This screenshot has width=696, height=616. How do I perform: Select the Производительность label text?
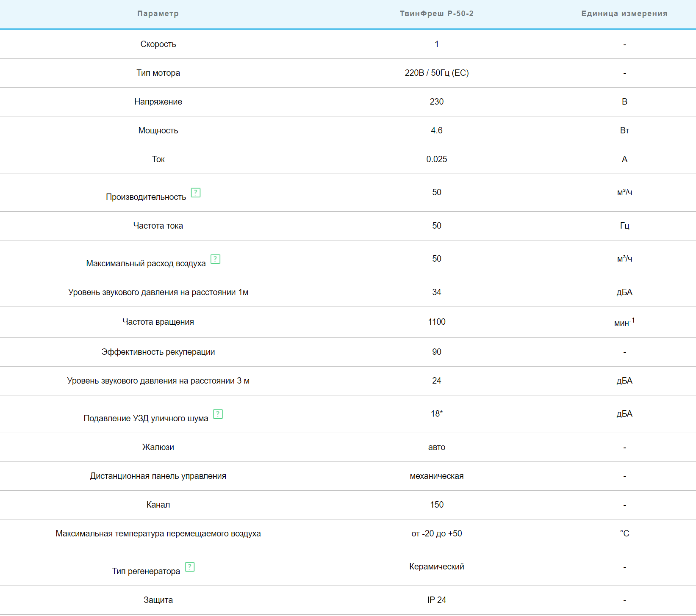tap(146, 197)
